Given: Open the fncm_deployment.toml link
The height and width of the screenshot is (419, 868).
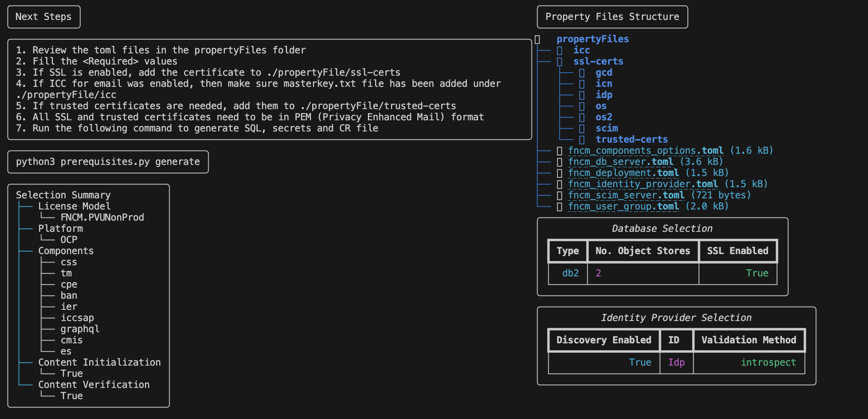Looking at the screenshot, I should click(624, 173).
